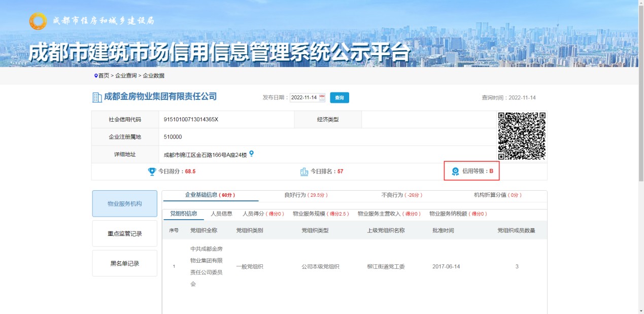Viewport: 644px width, 314px height.
Task: Click the Chengdu housing bureau logo
Action: [x=38, y=21]
